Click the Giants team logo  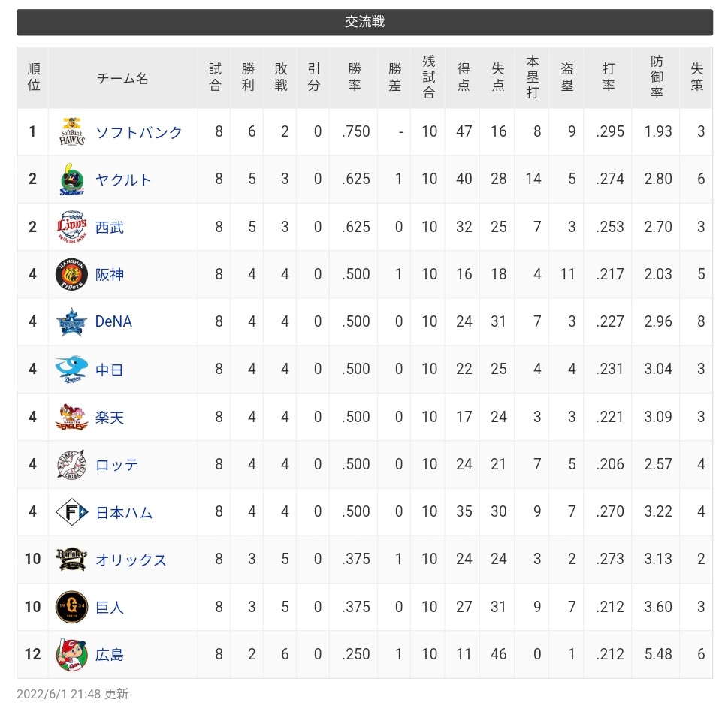tap(72, 607)
